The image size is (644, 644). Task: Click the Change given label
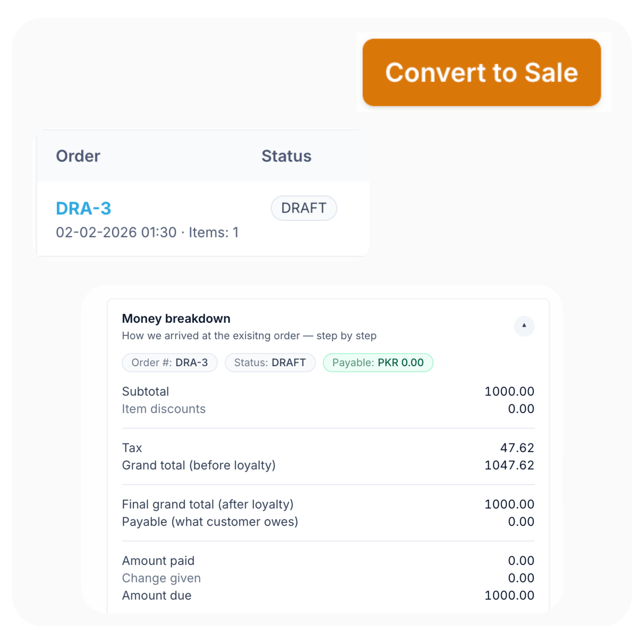[161, 578]
